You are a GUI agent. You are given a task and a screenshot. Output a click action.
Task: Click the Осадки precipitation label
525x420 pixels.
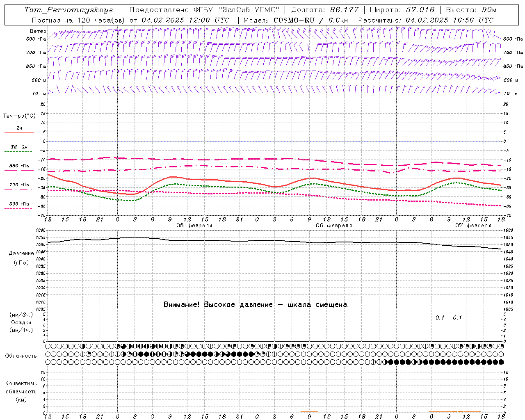coord(21,322)
